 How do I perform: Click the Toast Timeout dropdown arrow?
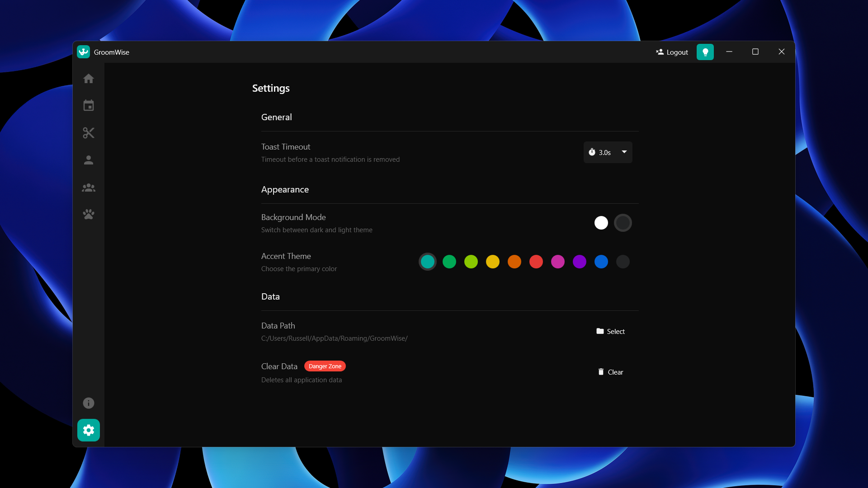click(x=624, y=152)
